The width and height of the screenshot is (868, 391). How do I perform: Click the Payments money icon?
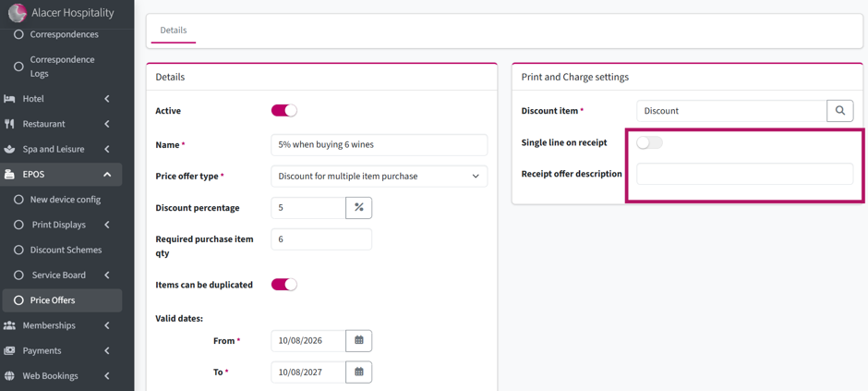[9, 350]
